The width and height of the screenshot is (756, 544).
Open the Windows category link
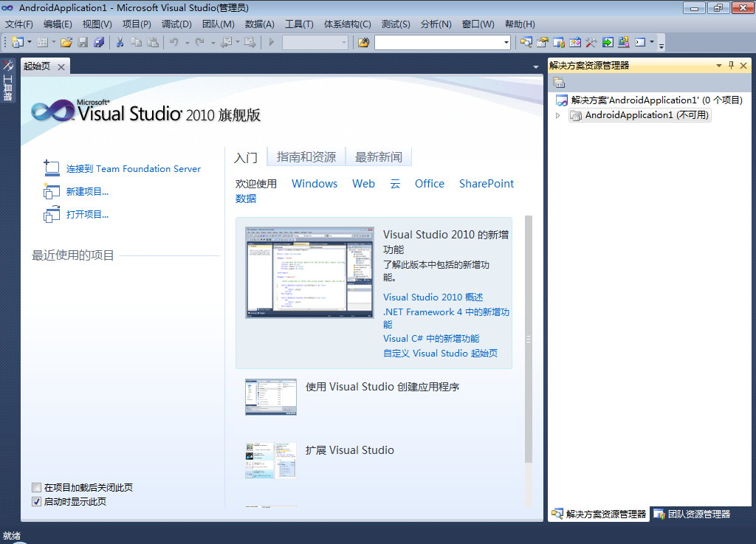point(315,184)
